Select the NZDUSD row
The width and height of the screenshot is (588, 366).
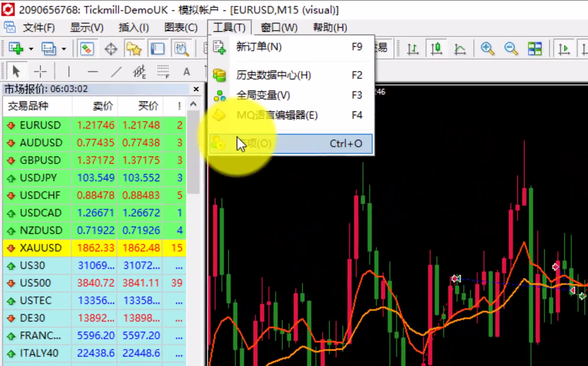(x=94, y=230)
